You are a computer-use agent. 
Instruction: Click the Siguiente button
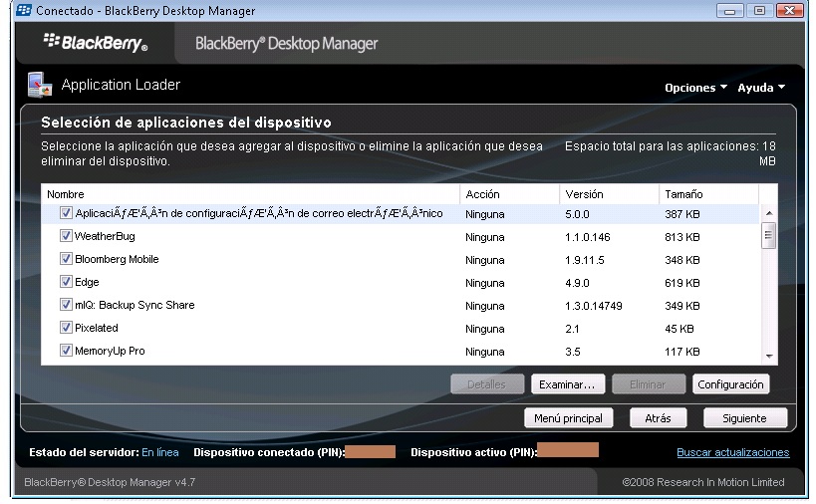(x=745, y=418)
